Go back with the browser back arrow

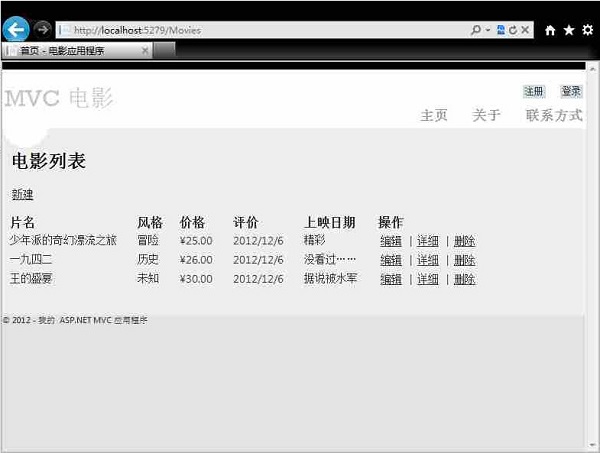(16, 29)
